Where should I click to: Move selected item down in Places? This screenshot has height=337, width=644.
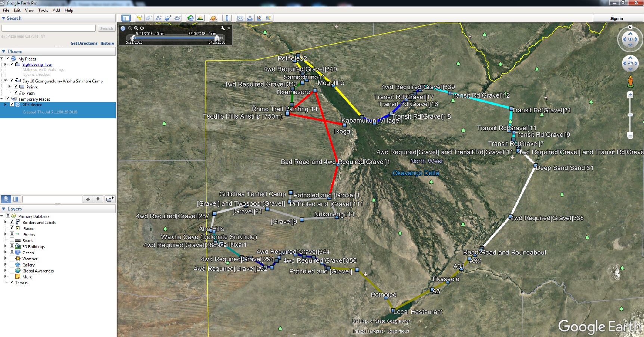[97, 199]
